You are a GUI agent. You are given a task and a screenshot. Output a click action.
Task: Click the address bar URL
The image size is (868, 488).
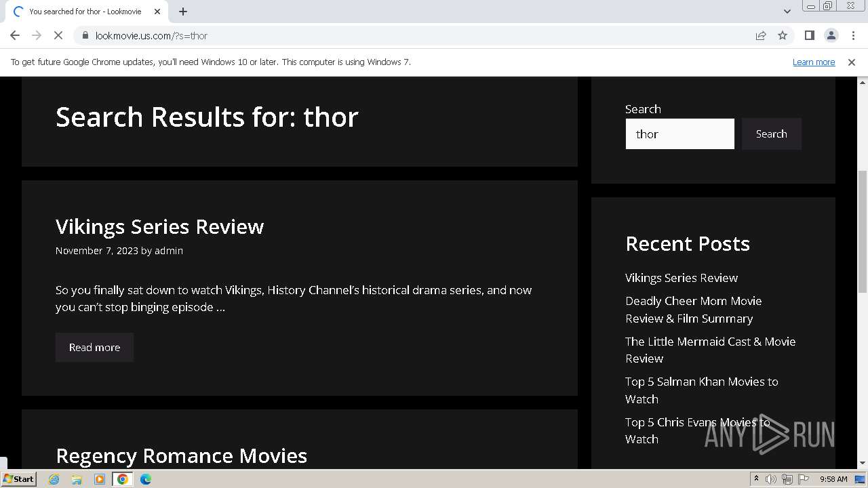pyautogui.click(x=151, y=35)
